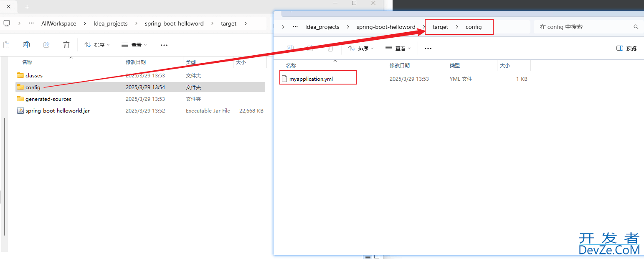The width and height of the screenshot is (644, 259).
Task: Click the folder icon of the generated-sources row
Action: tap(20, 99)
